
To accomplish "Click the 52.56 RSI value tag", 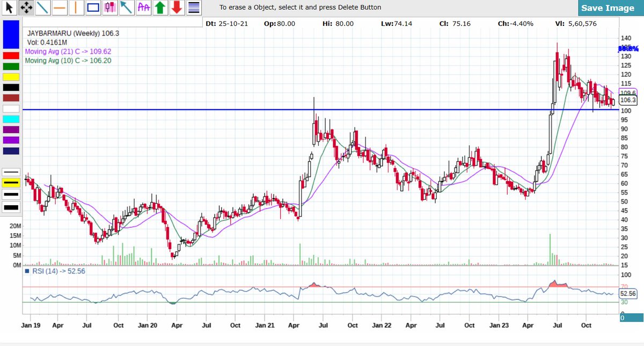I will pyautogui.click(x=627, y=294).
